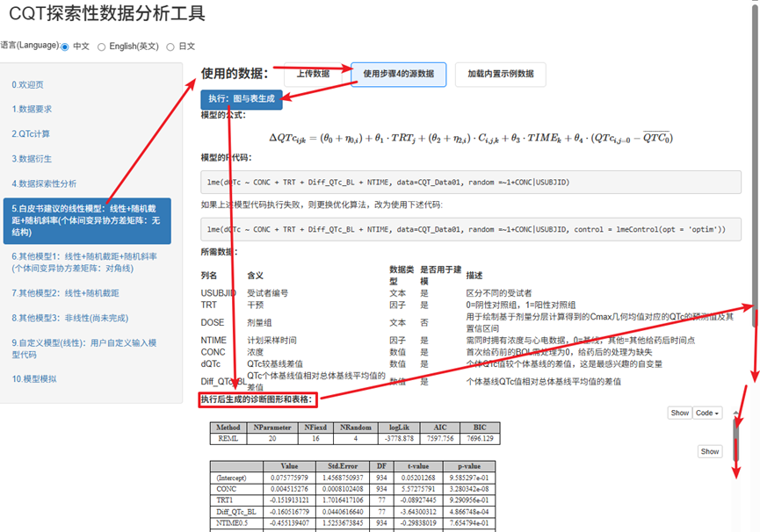Load built-in example data (加载内置示例数据)
The image size is (760, 532).
[x=500, y=75]
